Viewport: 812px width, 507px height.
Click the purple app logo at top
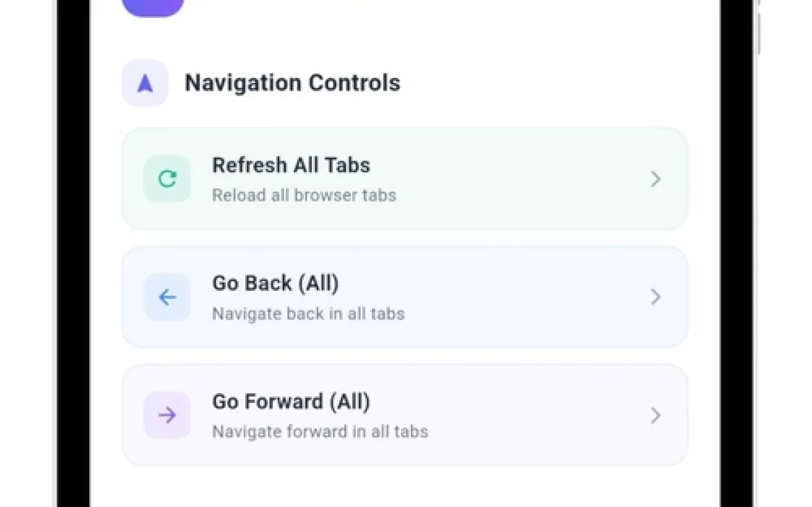[x=153, y=7]
